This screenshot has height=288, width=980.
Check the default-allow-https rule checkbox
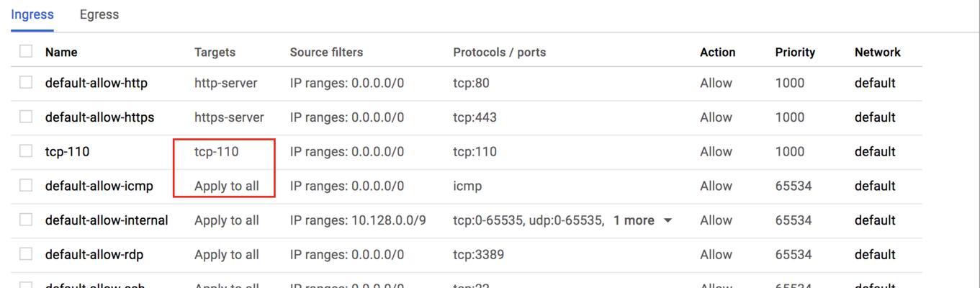coord(26,117)
